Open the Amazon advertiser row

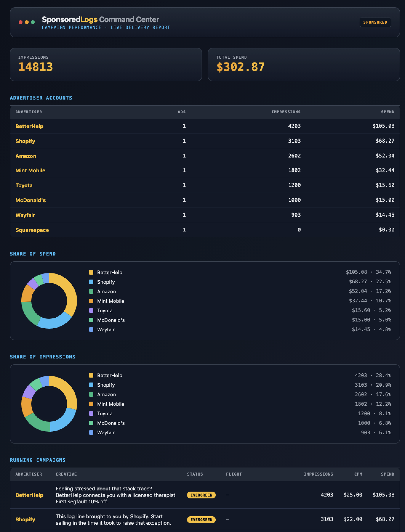[x=205, y=156]
